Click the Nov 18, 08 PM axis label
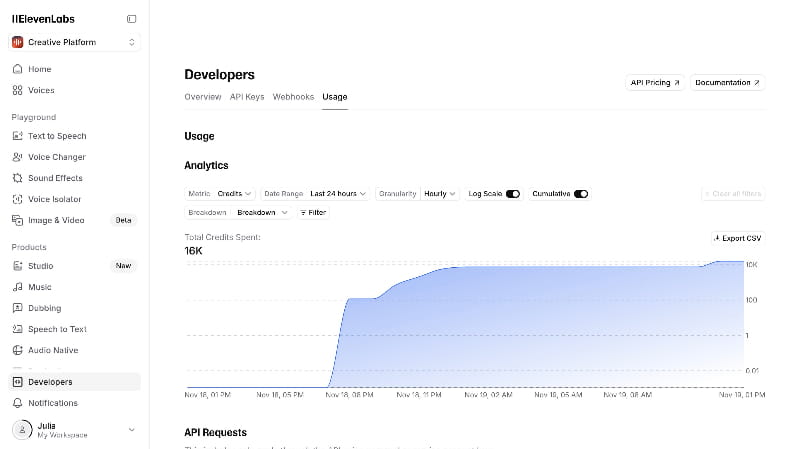 (x=349, y=395)
